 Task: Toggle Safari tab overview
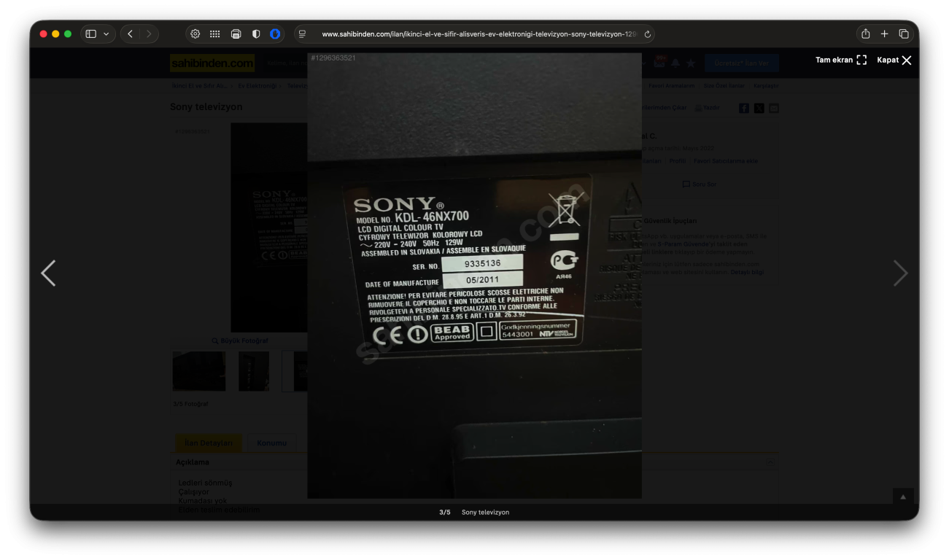[904, 34]
